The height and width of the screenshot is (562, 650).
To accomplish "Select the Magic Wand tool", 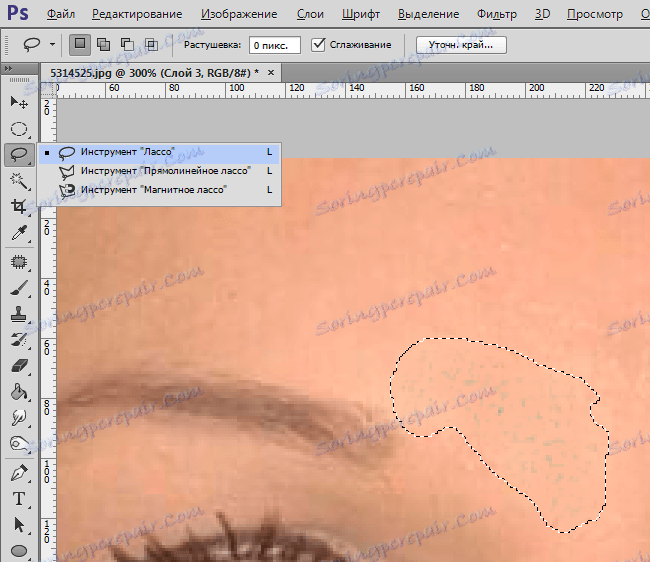I will coord(18,180).
